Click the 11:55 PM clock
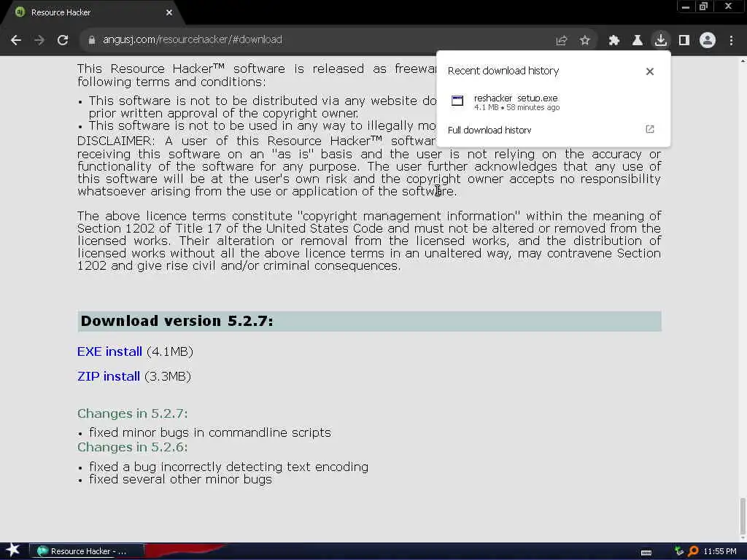 coord(720,551)
